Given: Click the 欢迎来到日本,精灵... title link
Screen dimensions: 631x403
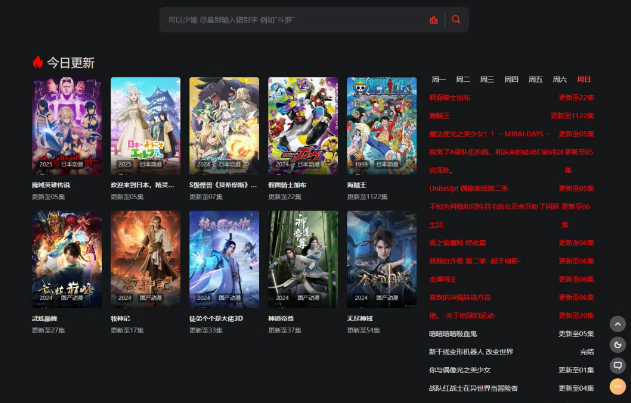Looking at the screenshot, I should 142,185.
